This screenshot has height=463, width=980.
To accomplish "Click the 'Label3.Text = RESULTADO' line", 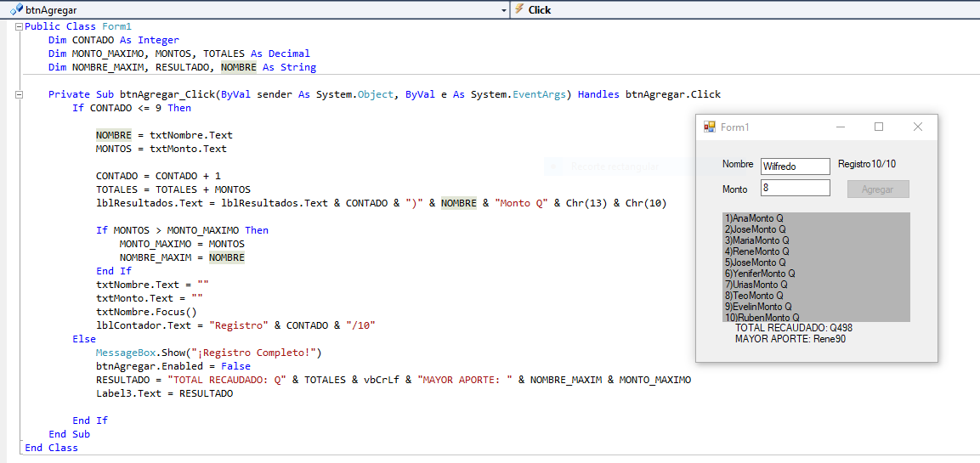I will [x=164, y=393].
